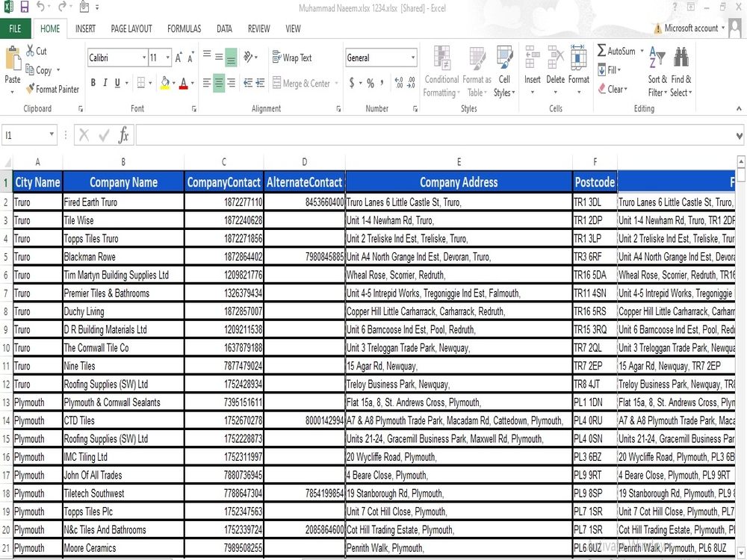This screenshot has width=747, height=560.
Task: Click the Cut scissors button
Action: click(36, 51)
